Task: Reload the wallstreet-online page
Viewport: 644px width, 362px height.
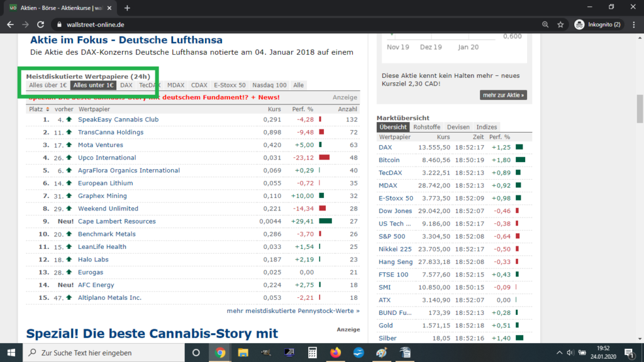Action: (x=40, y=25)
